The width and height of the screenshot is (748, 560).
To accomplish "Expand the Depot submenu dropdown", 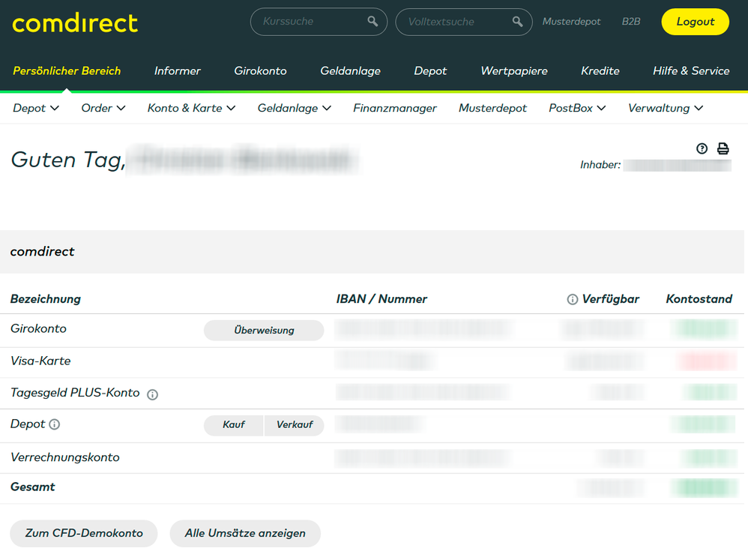I will (x=36, y=108).
